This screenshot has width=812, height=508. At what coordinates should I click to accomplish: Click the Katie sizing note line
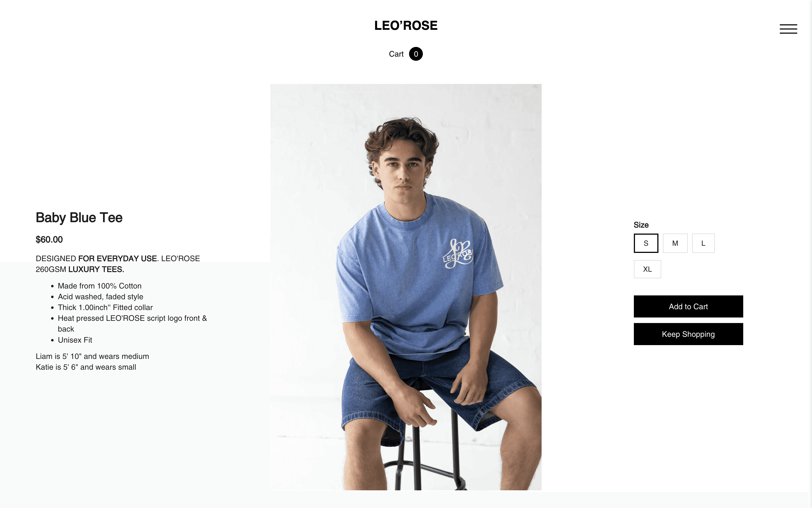pyautogui.click(x=86, y=367)
